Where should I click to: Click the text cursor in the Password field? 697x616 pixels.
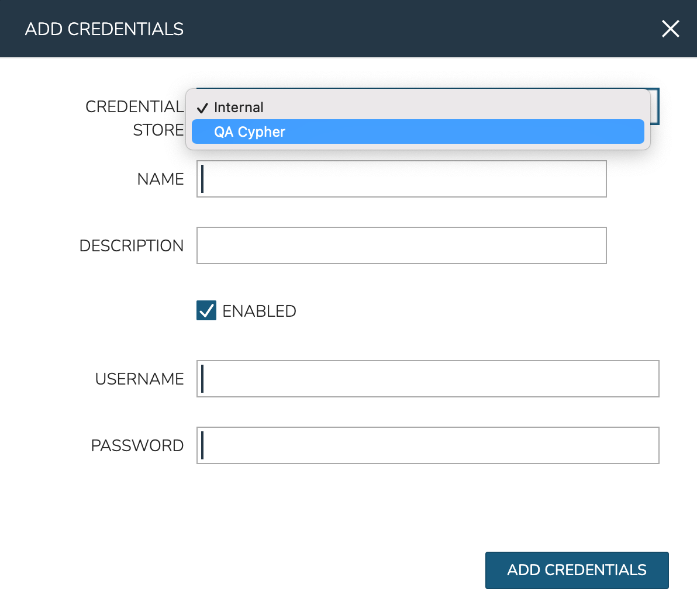pyautogui.click(x=202, y=445)
